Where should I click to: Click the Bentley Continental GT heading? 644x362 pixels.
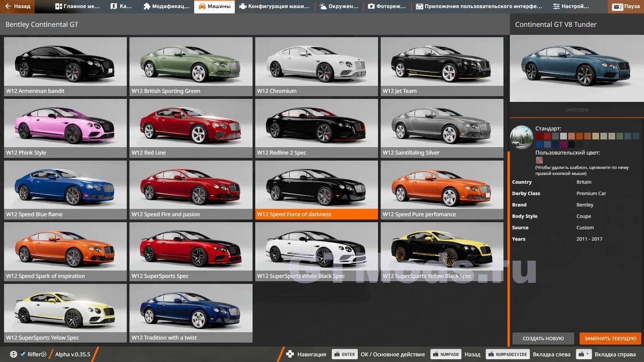click(x=42, y=25)
